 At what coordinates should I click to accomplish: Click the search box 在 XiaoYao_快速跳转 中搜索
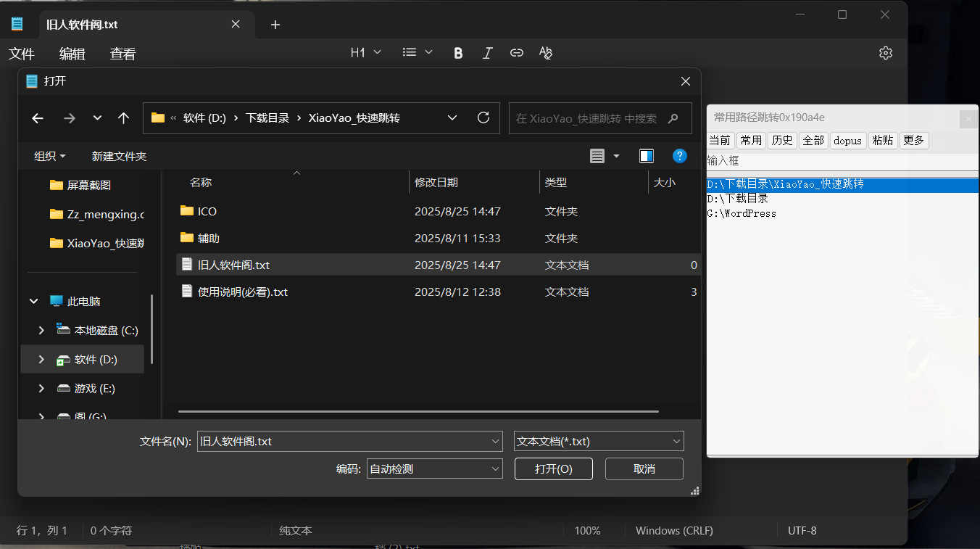coord(600,118)
